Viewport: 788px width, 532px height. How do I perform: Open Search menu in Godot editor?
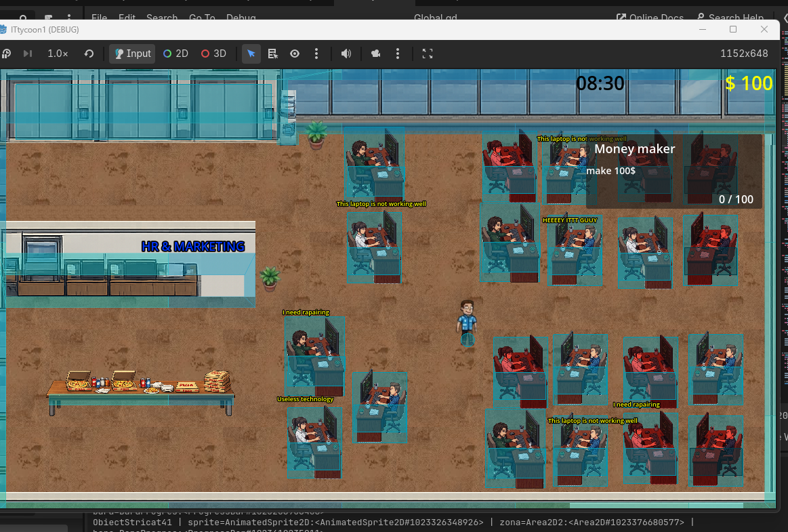tap(162, 18)
